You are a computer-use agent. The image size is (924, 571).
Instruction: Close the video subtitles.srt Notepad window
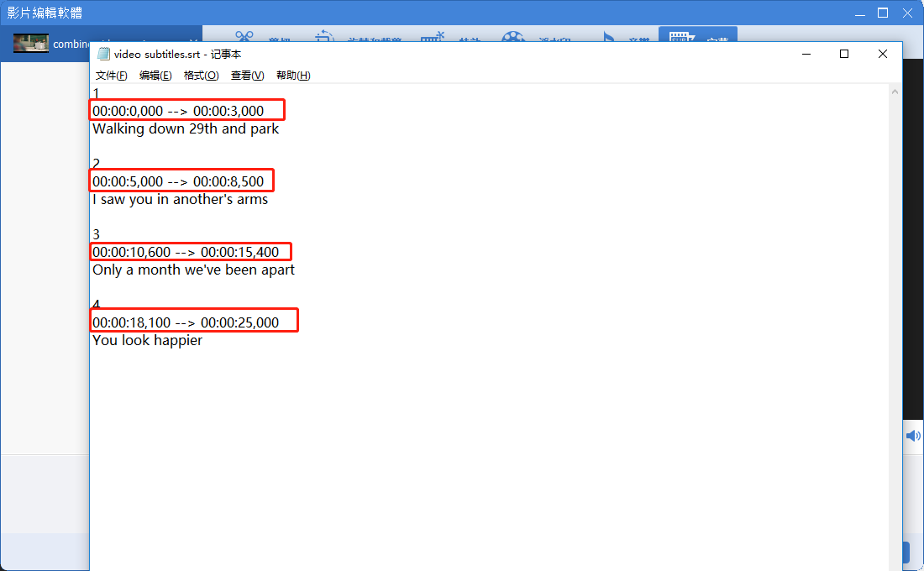[882, 54]
